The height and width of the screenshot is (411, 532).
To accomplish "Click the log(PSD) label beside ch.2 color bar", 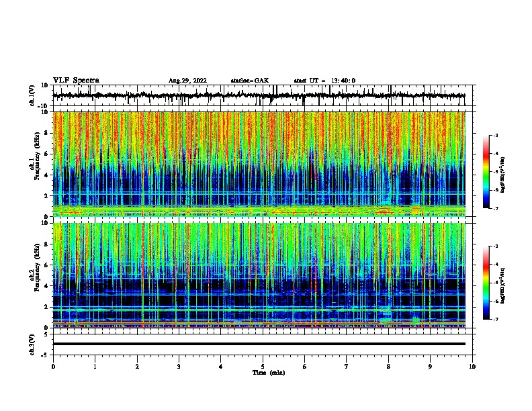I will pyautogui.click(x=503, y=285).
